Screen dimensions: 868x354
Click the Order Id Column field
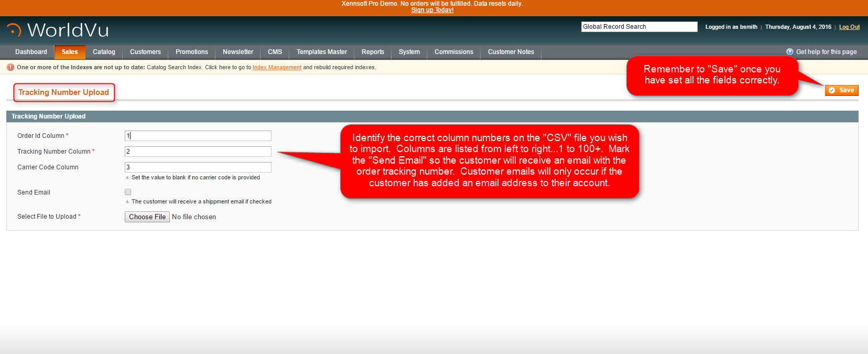click(198, 136)
